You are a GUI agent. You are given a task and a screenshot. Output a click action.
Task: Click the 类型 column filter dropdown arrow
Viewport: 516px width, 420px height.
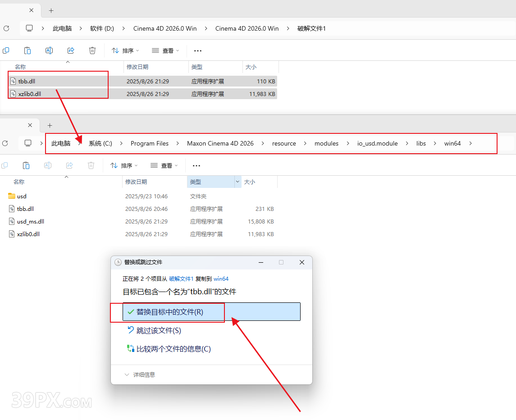[x=237, y=182]
